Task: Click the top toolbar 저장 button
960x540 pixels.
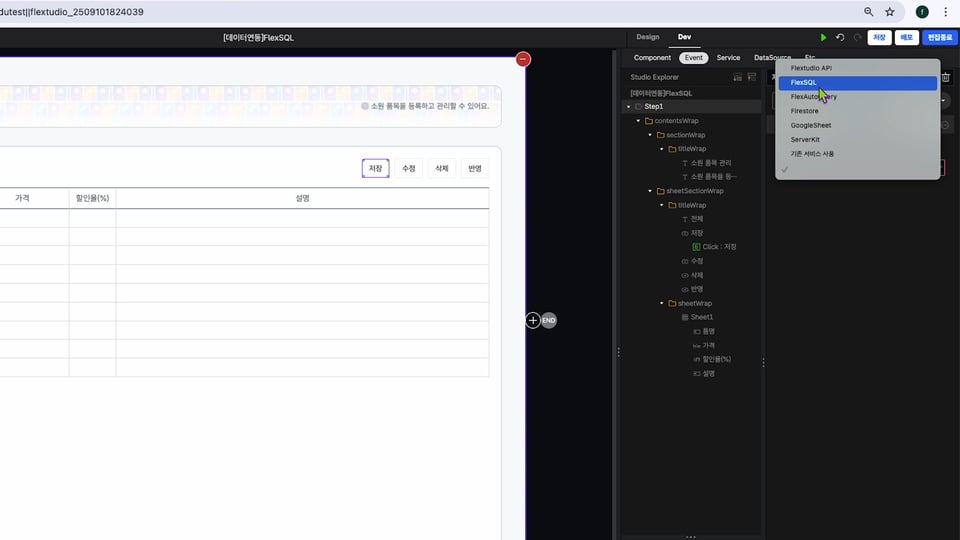Action: [879, 37]
